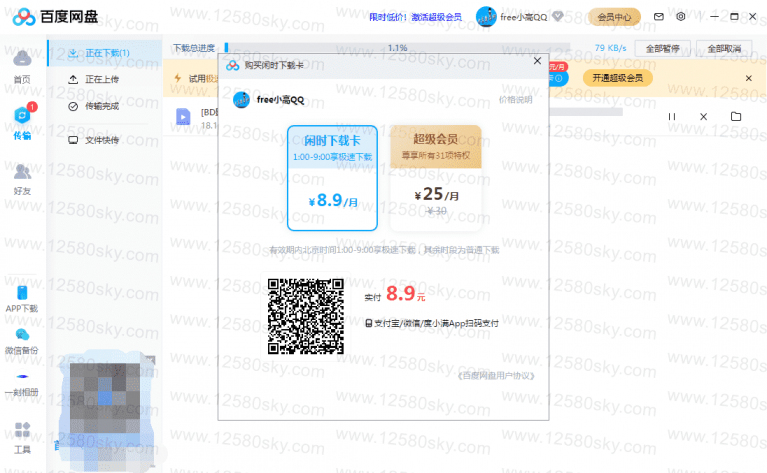
Task: Open the 首页 home sidebar icon
Action: (22, 66)
